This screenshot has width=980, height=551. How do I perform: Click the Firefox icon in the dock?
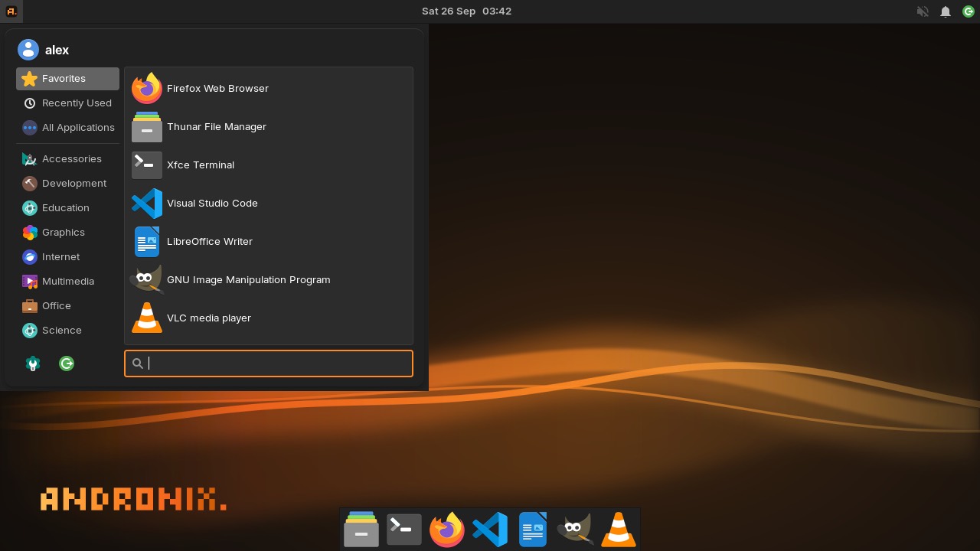pos(447,530)
